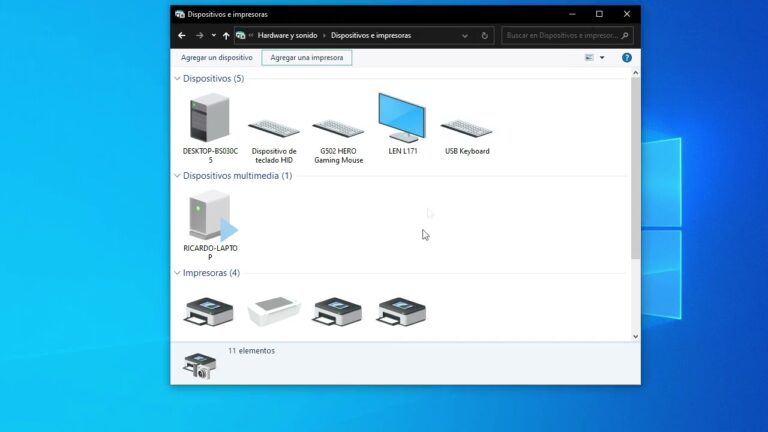The height and width of the screenshot is (432, 768).
Task: Open the help question mark icon
Action: click(x=627, y=58)
